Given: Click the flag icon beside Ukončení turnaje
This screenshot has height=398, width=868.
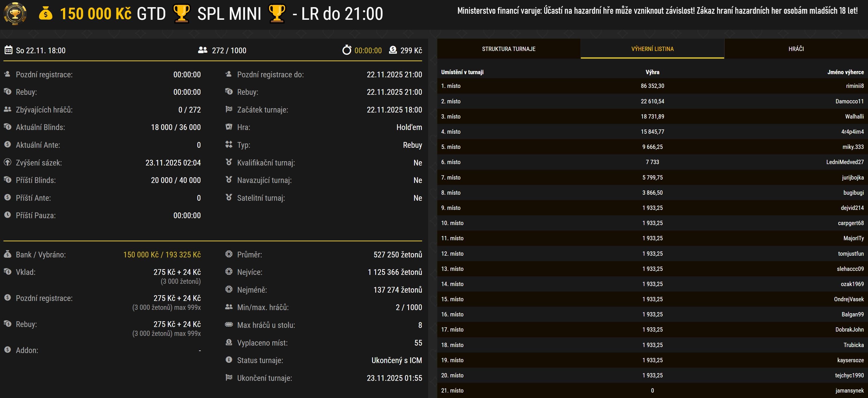Looking at the screenshot, I should click(229, 377).
